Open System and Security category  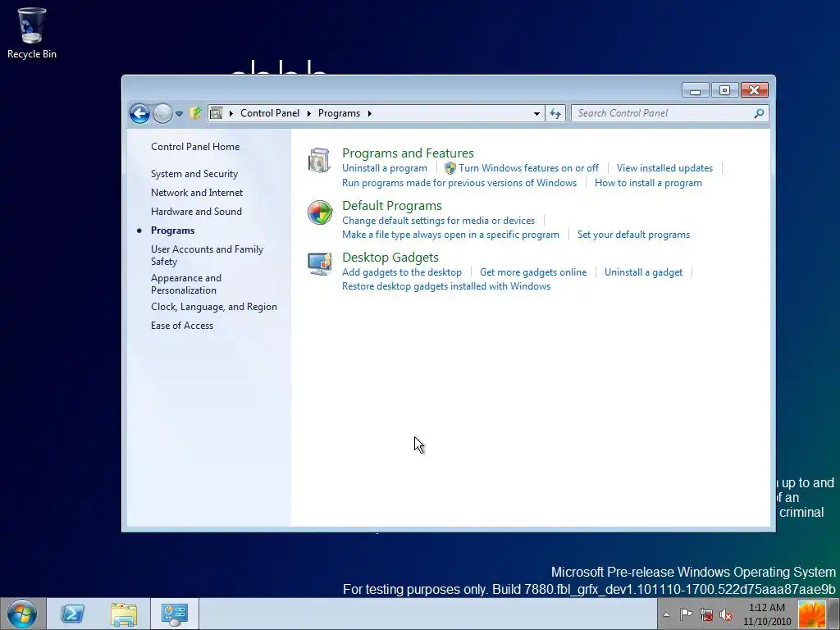[x=194, y=174]
